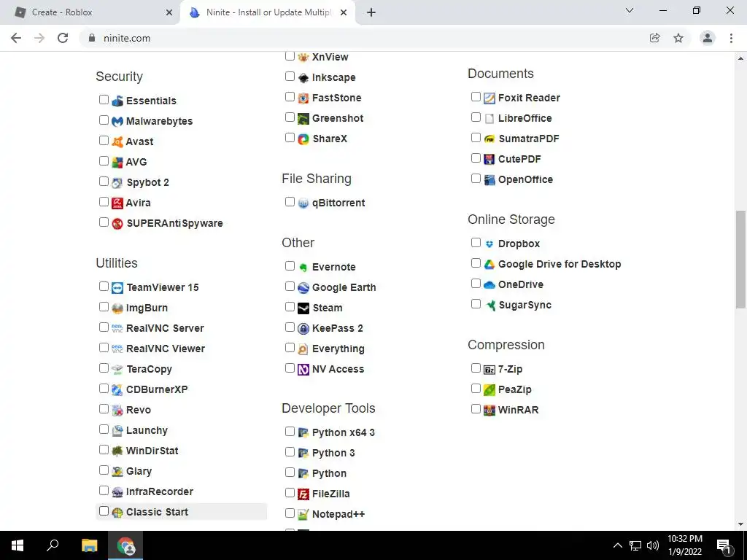Open File Explorer from the taskbar
Viewport: 747px width, 560px height.
click(x=89, y=545)
